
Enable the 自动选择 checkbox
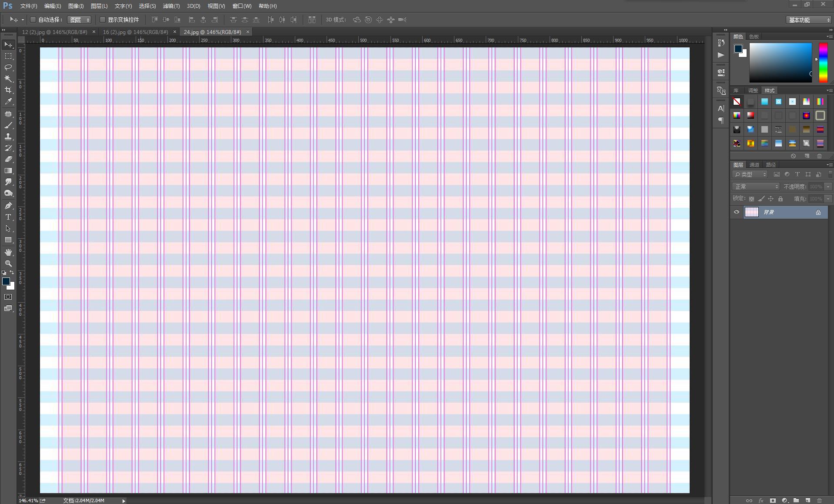(x=33, y=20)
